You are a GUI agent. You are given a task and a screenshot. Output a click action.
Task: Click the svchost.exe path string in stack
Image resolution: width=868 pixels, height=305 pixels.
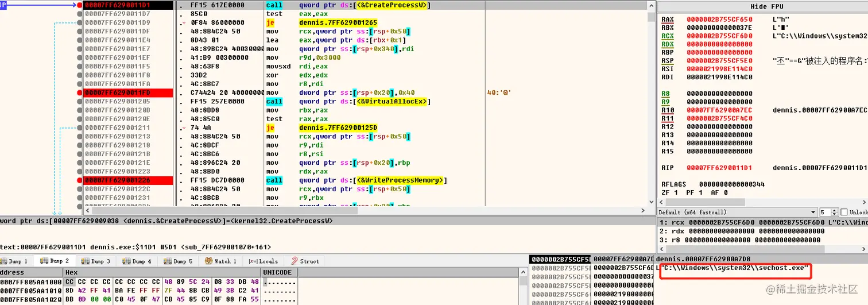(x=735, y=268)
